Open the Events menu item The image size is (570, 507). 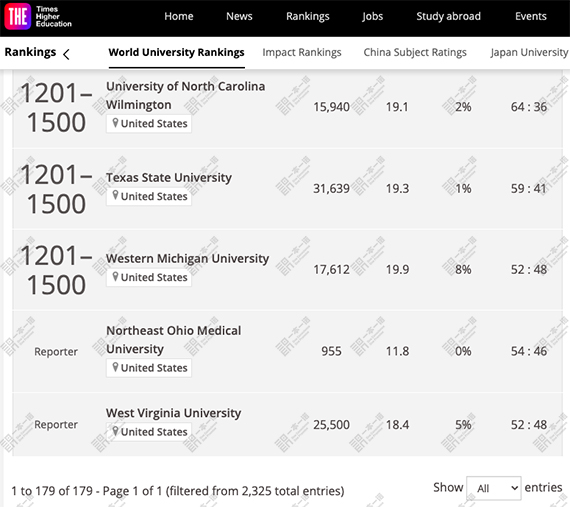tap(530, 16)
